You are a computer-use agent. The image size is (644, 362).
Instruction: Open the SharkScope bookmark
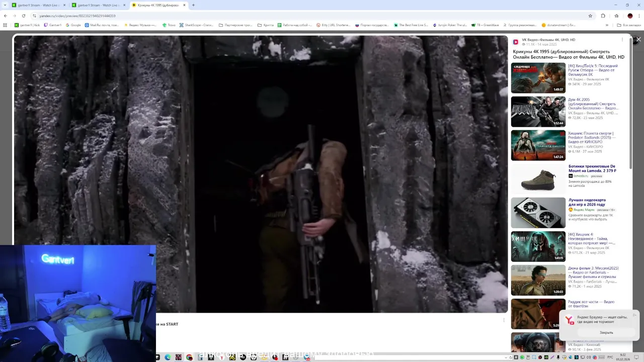(197, 25)
